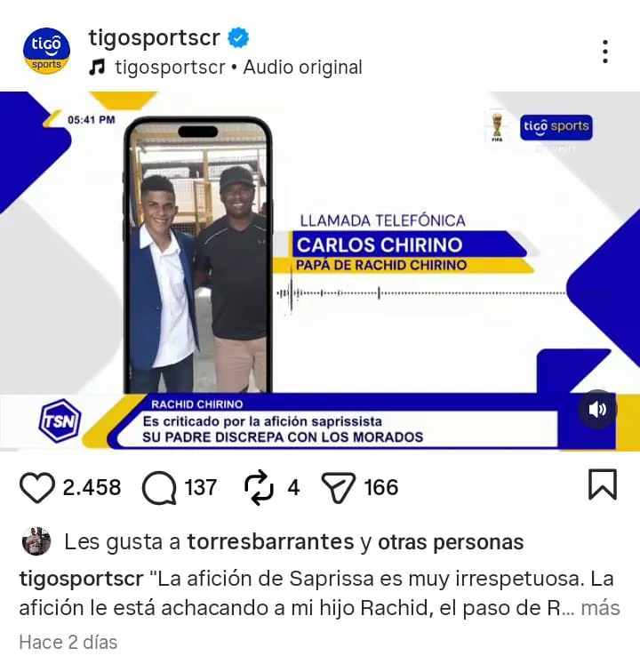Click the blue verified badge
Viewport: 640px width, 672px height.
[x=238, y=37]
